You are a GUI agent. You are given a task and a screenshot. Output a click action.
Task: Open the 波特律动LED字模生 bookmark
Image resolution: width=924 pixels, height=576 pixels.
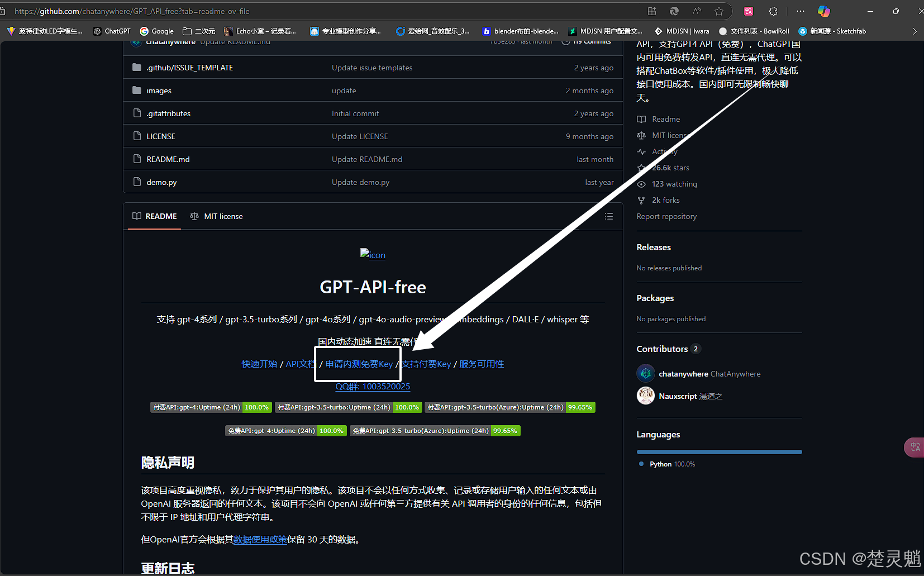45,31
